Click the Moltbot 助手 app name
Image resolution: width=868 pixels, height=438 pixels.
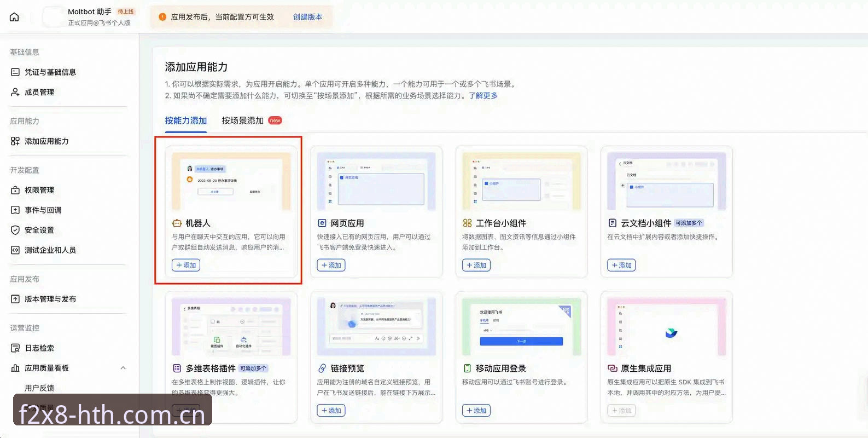coord(90,11)
